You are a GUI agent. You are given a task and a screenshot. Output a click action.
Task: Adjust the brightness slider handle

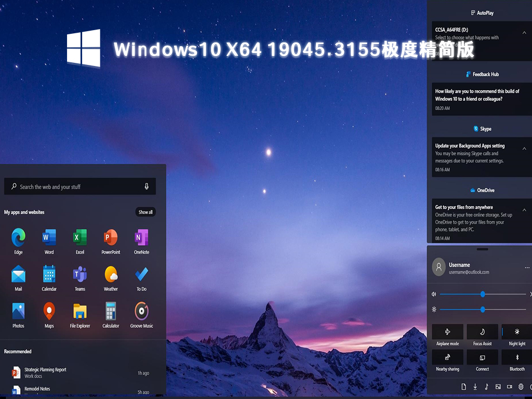click(x=483, y=310)
